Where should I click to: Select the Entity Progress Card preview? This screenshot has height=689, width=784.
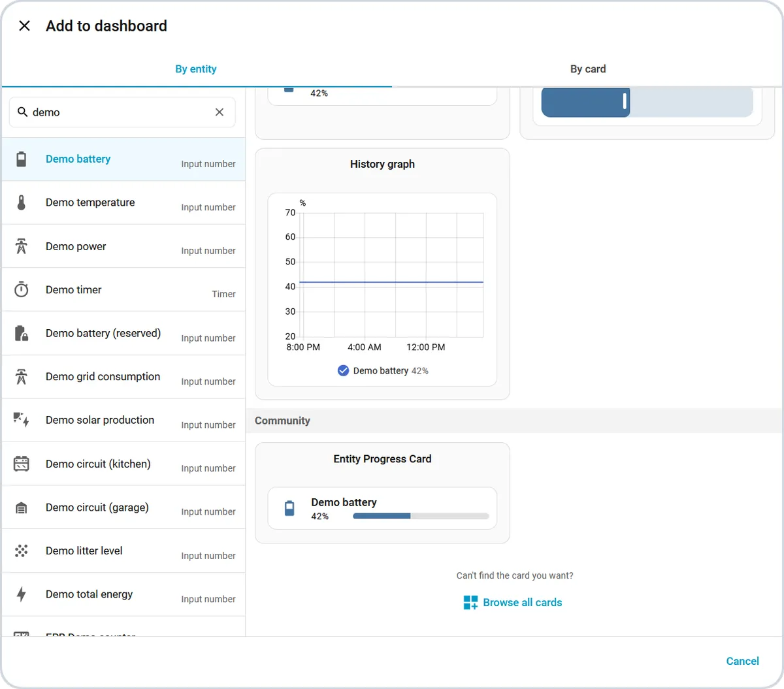pos(382,493)
